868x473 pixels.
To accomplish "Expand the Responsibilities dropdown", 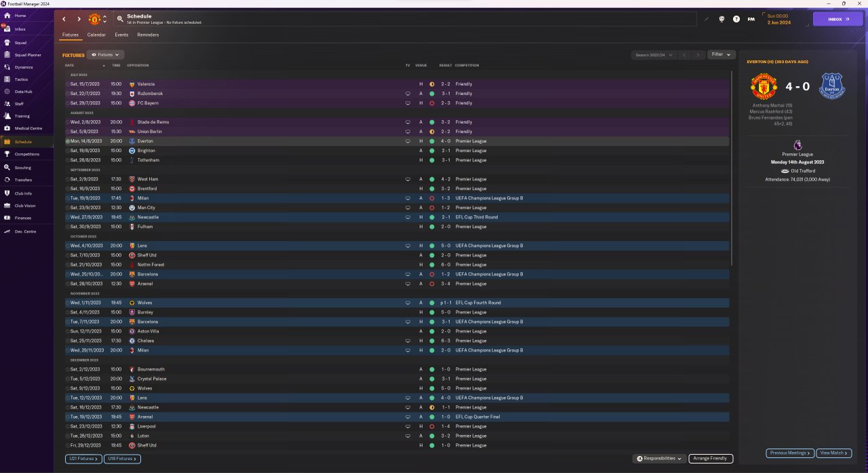I will 659,459.
